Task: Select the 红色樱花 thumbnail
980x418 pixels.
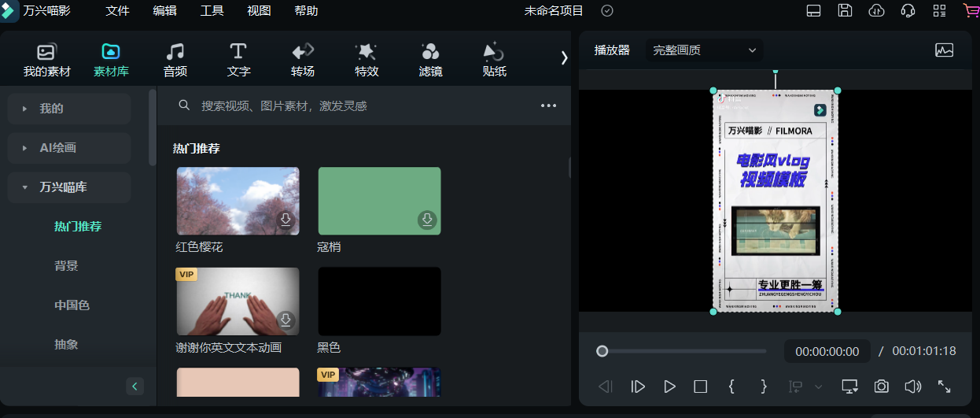Action: tap(238, 201)
